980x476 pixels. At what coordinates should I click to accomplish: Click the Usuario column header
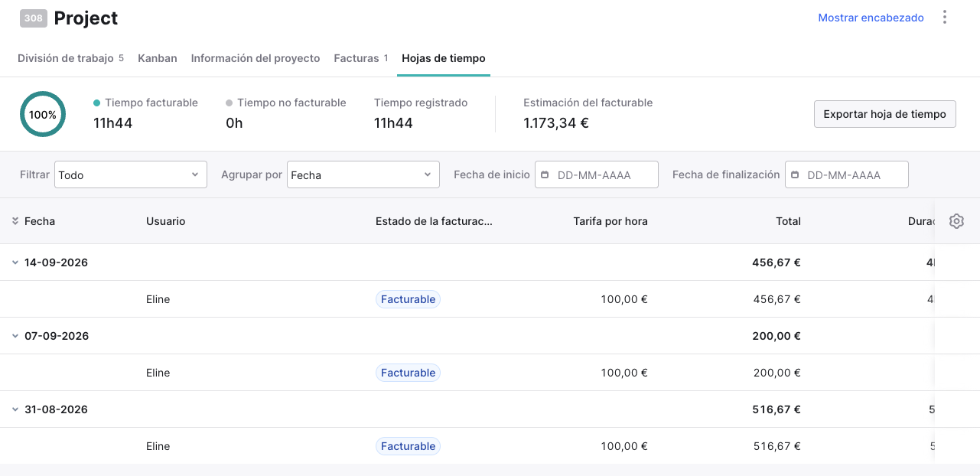tap(166, 221)
